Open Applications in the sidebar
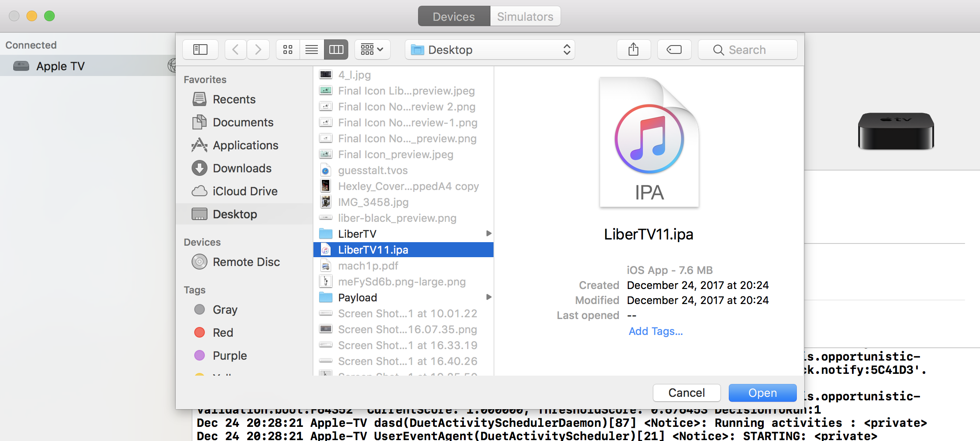Image resolution: width=980 pixels, height=441 pixels. [x=244, y=145]
